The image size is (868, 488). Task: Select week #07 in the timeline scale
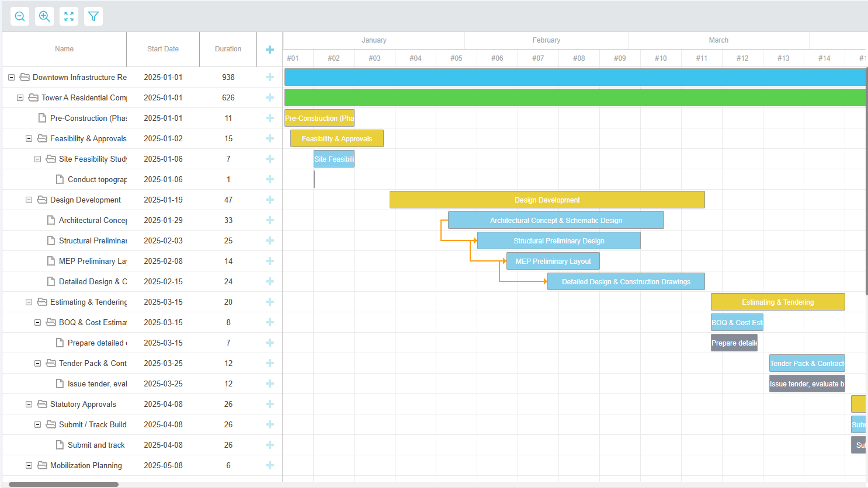click(538, 58)
